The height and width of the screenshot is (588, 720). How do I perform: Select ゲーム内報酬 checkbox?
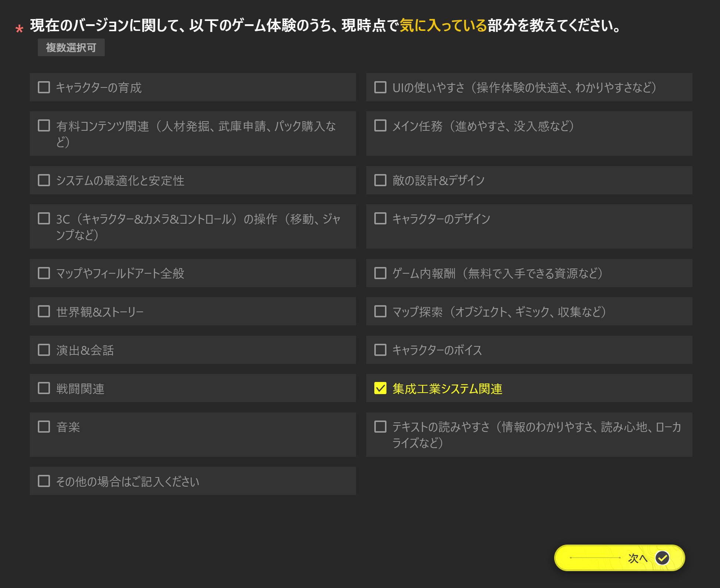[x=380, y=273]
